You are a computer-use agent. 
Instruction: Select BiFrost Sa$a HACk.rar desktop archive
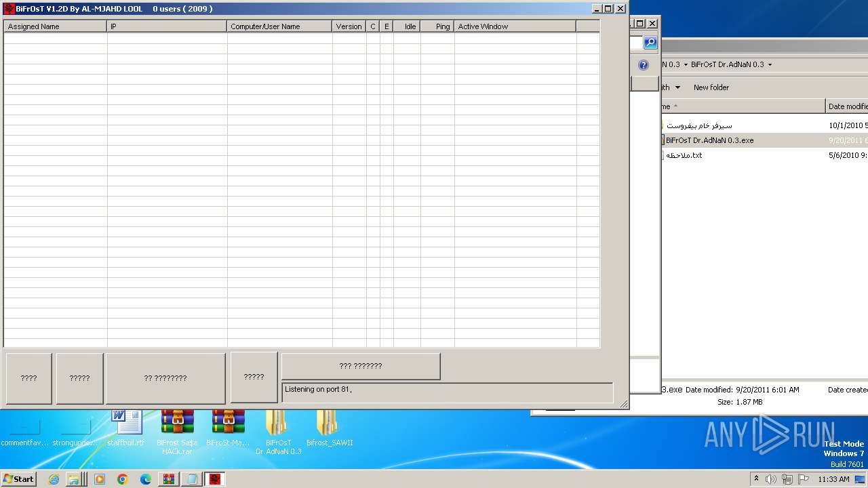(177, 432)
